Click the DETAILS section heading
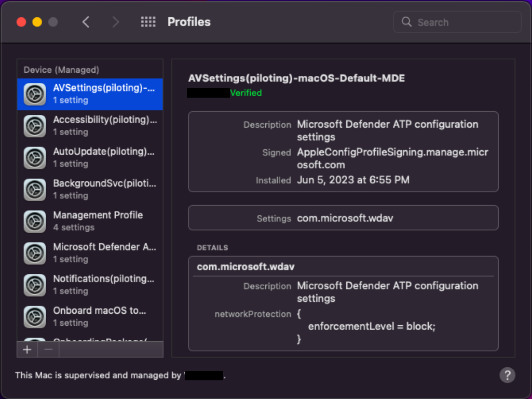 click(x=212, y=247)
